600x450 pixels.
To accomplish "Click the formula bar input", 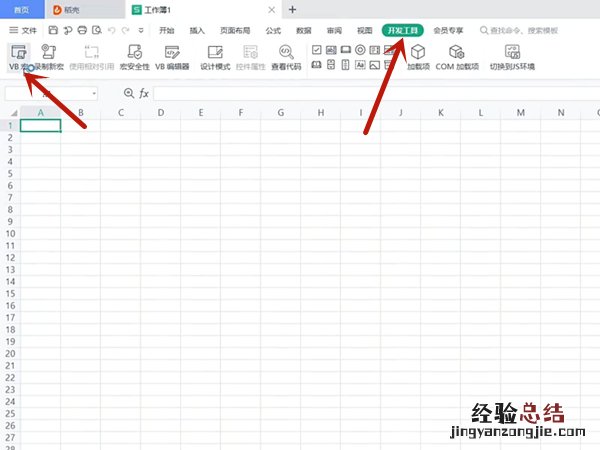I will (x=377, y=93).
